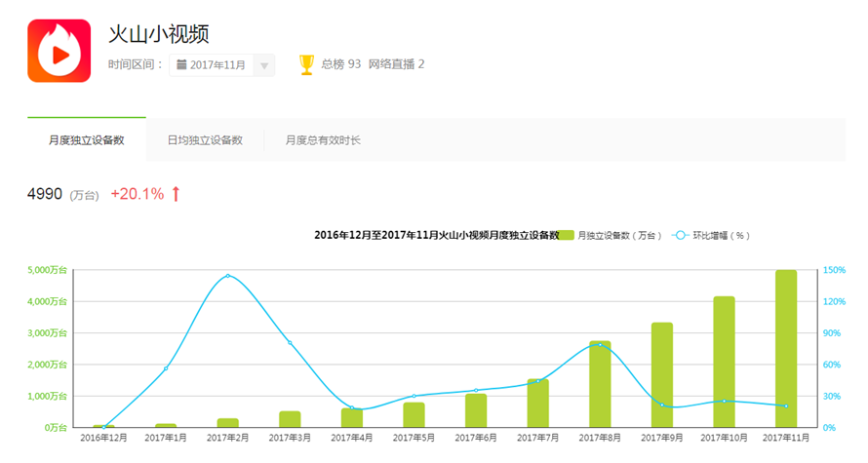
Task: Click the calendar icon in date selector
Action: 181,64
